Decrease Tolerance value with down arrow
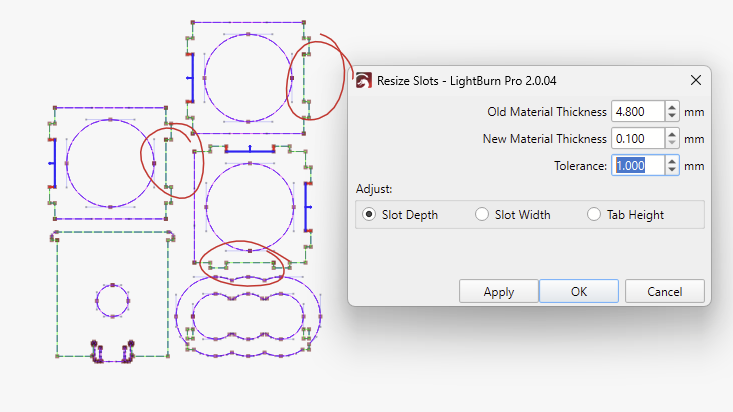733x412 pixels. tap(672, 170)
